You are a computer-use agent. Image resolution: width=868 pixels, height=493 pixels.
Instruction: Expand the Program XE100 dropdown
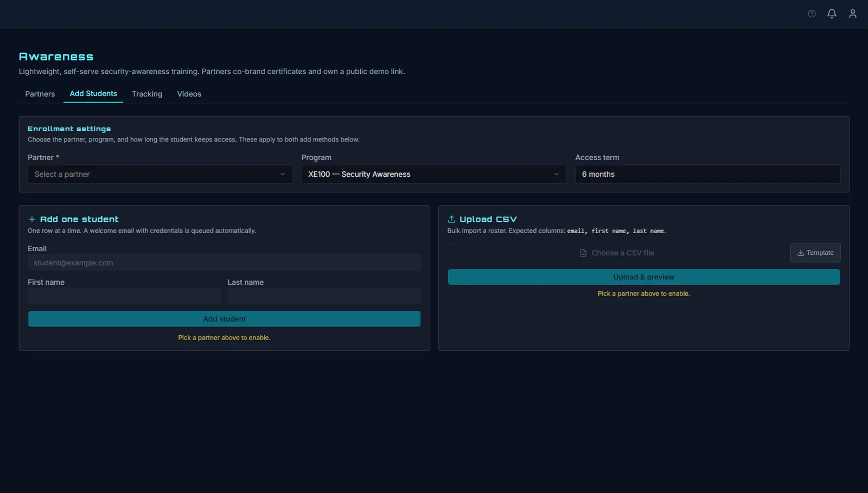pyautogui.click(x=434, y=174)
